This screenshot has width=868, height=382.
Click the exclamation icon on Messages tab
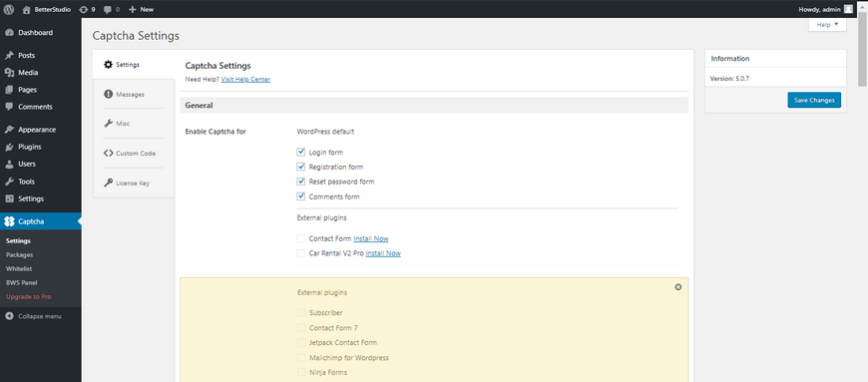coord(108,94)
